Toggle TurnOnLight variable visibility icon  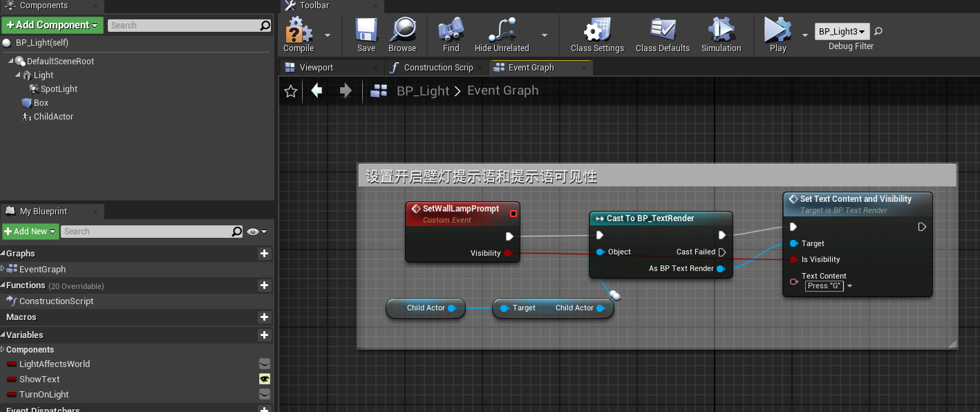[264, 394]
